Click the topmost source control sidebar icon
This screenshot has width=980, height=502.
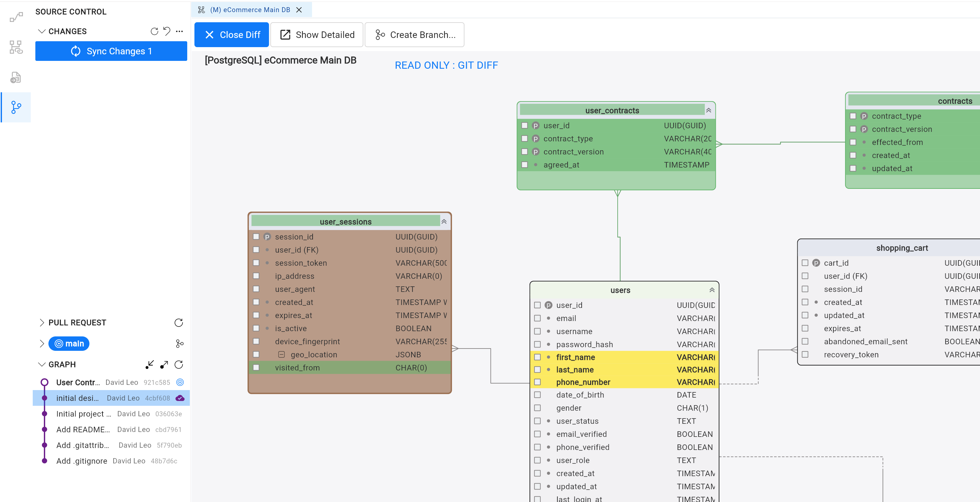point(16,17)
